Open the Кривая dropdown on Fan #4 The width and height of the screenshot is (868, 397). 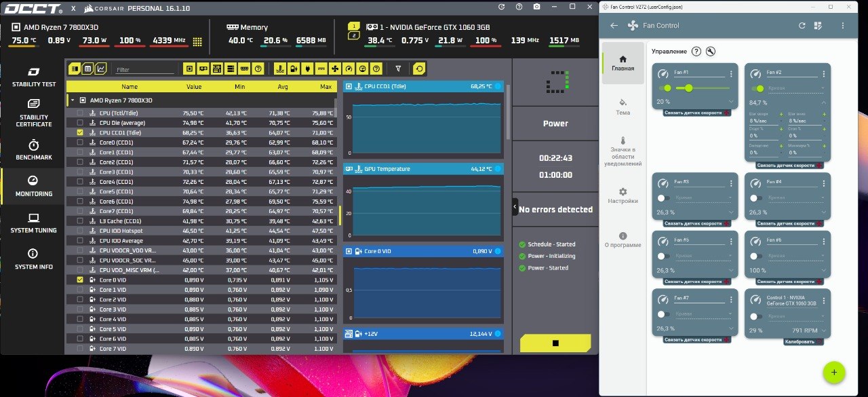(x=797, y=198)
